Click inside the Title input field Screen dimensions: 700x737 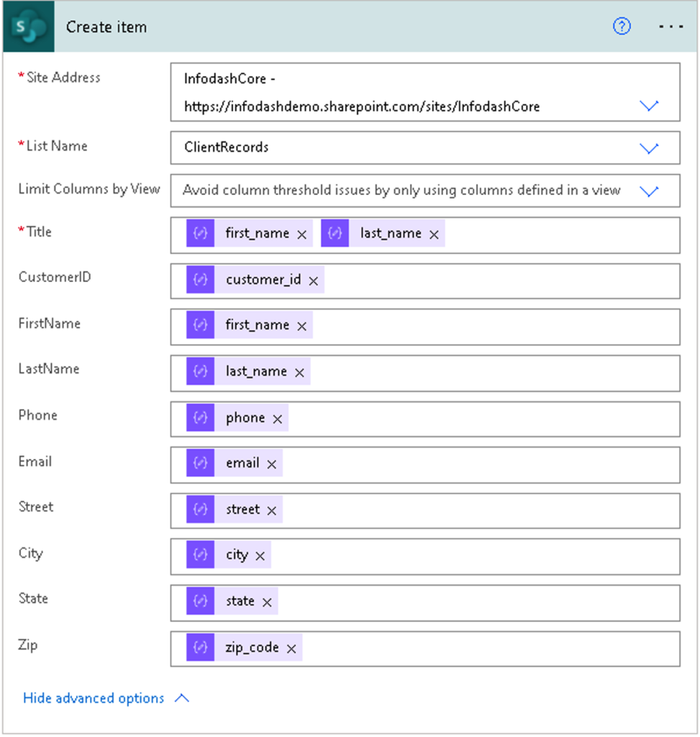[425, 235]
